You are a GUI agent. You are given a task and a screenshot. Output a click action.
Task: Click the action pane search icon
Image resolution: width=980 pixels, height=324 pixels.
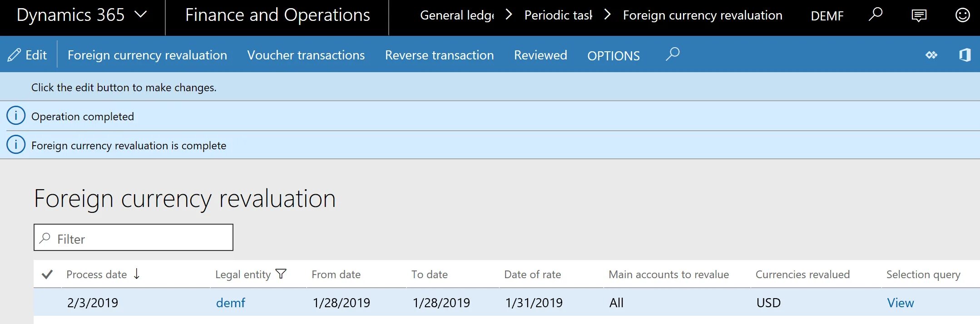click(x=673, y=54)
